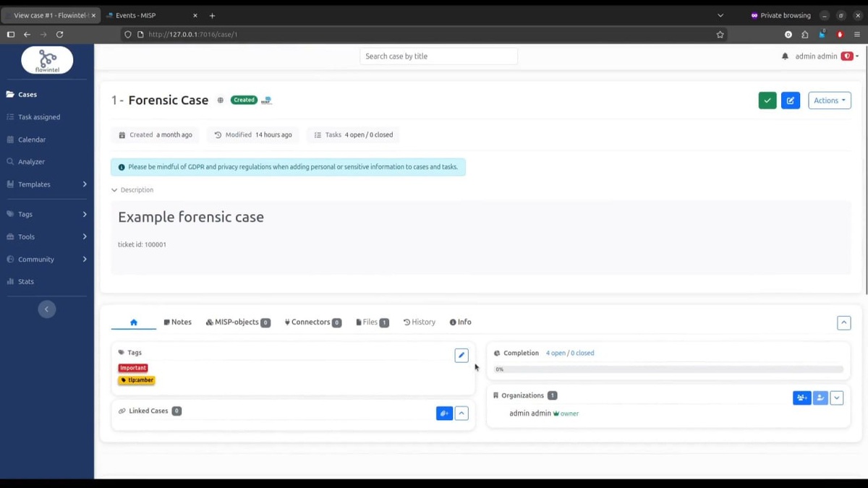Switch to the History tab
868x488 pixels.
pyautogui.click(x=420, y=322)
